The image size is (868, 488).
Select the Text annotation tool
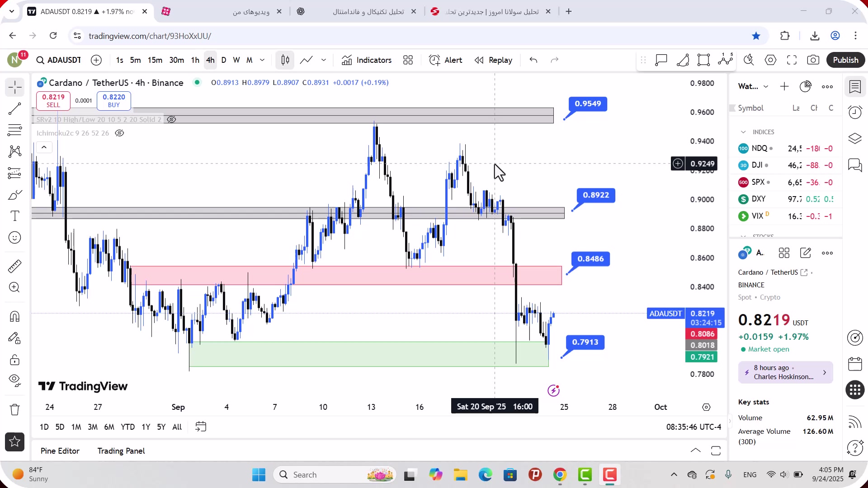14,216
